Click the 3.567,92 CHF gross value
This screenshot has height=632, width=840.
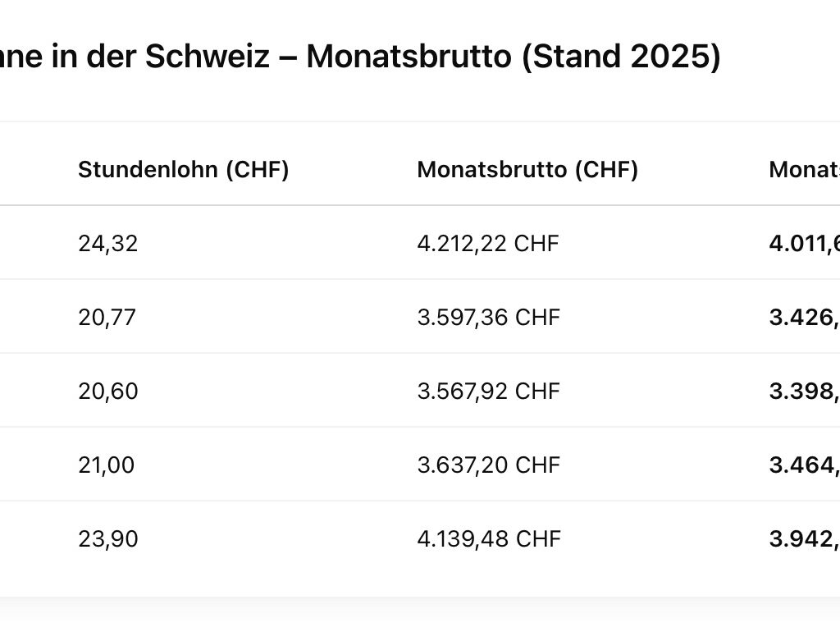point(489,392)
